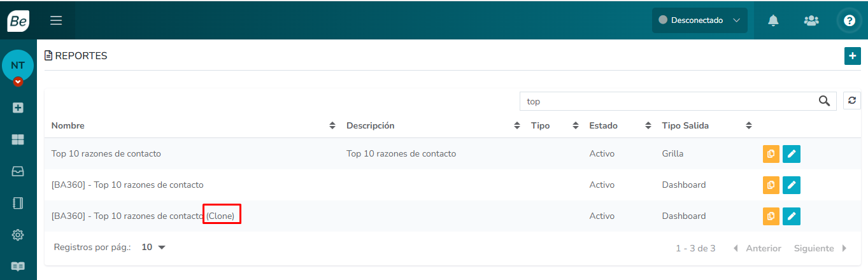The height and width of the screenshot is (280, 868).
Task: Open the inbox icon in sidebar
Action: 18,171
